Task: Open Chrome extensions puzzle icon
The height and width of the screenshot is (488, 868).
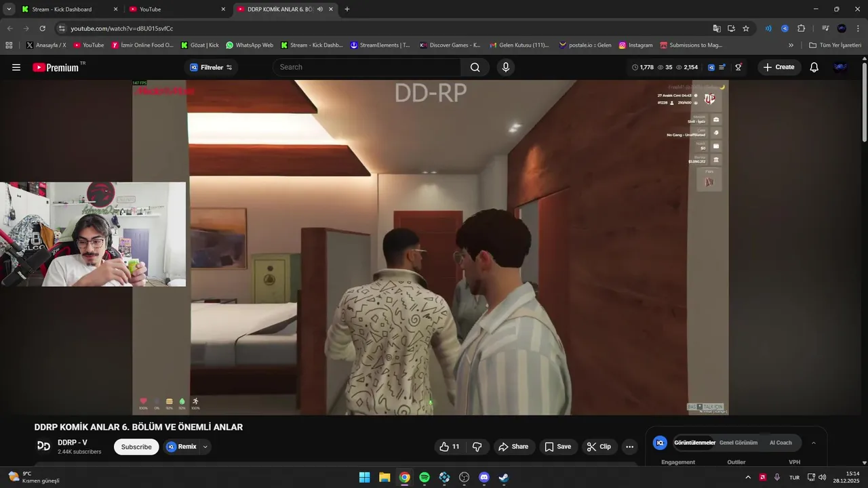Action: point(801,28)
